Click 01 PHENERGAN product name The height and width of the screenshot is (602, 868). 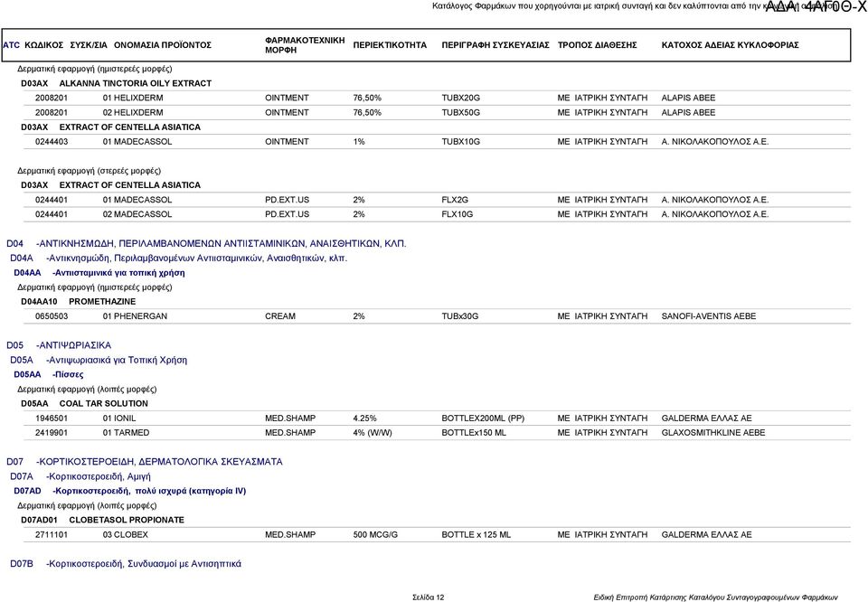(135, 316)
